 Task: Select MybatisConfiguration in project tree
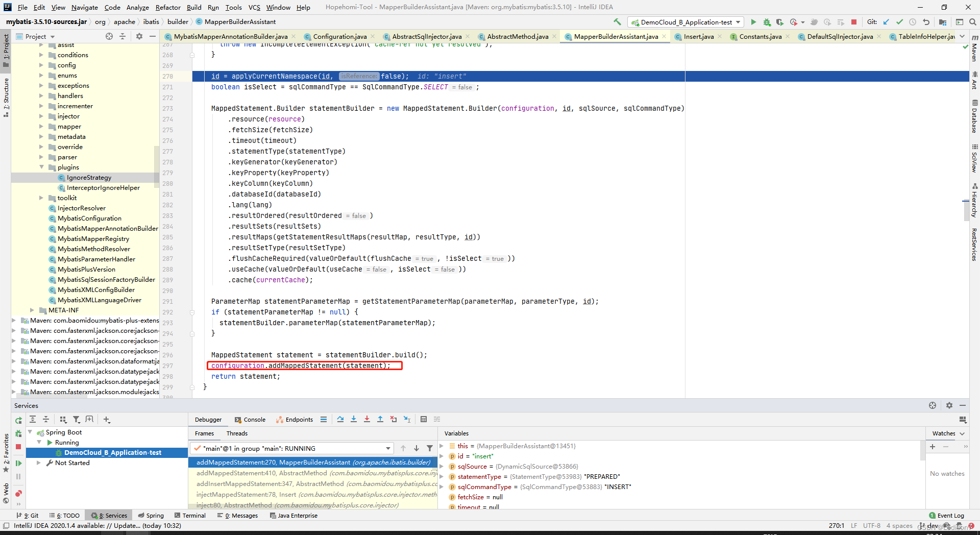pos(89,218)
